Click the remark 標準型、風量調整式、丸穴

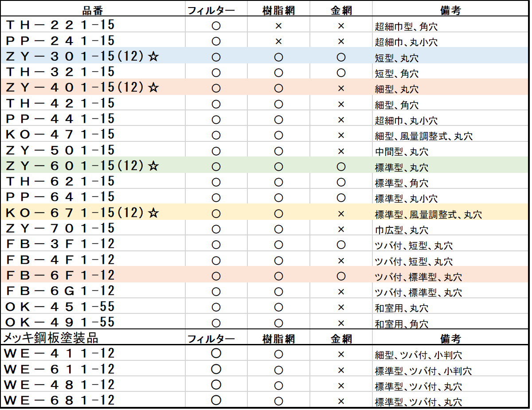tap(428, 215)
